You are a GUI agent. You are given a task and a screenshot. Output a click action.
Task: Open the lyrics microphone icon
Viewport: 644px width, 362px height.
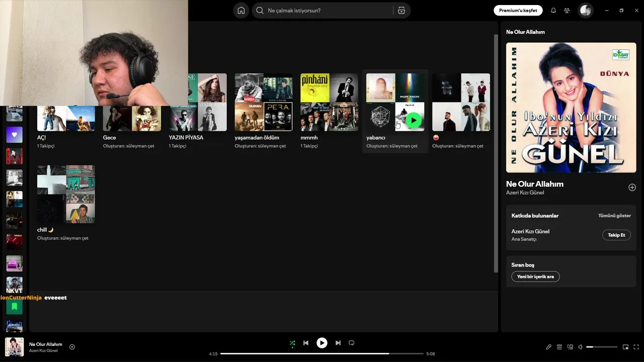549,347
